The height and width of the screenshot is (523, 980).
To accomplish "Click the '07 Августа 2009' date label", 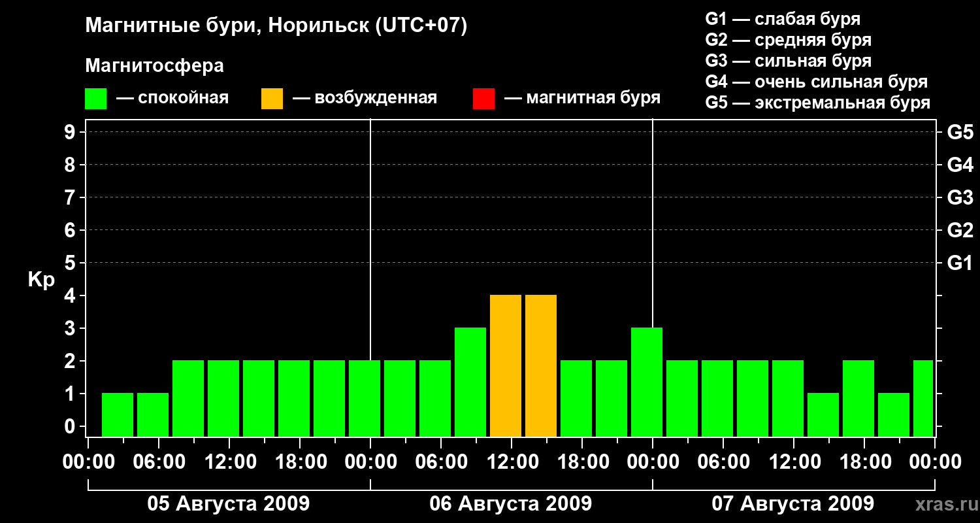I will click(x=793, y=503).
